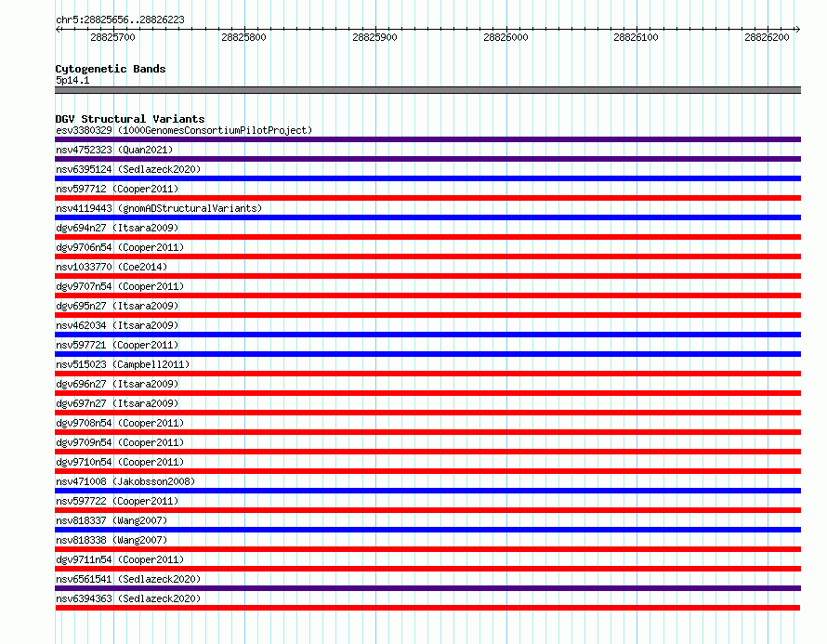Select nsv515023 (Campbell2011) label
This screenshot has height=644, width=827.
123,364
